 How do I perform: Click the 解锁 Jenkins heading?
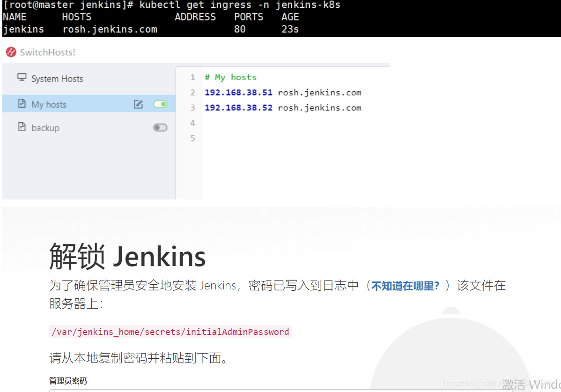click(x=127, y=257)
